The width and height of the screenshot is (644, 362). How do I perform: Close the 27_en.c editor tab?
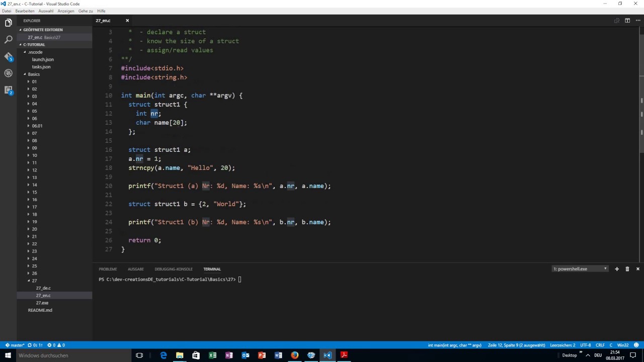127,21
